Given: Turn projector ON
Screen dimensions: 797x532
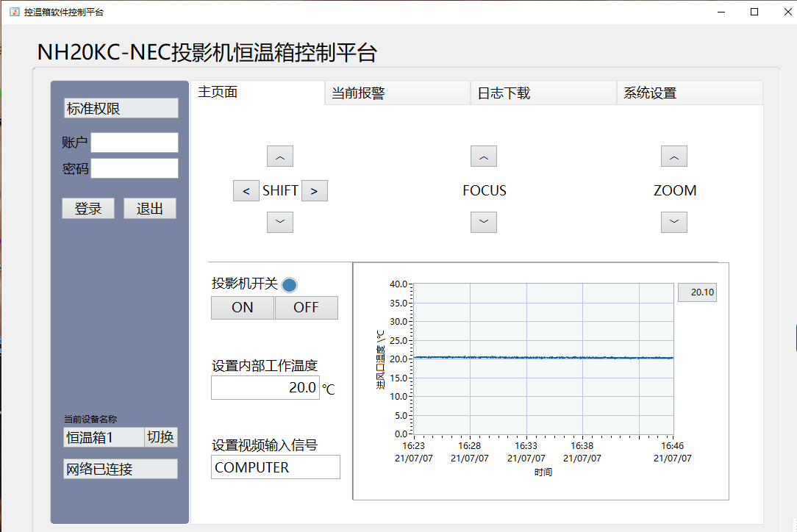Looking at the screenshot, I should tap(243, 307).
